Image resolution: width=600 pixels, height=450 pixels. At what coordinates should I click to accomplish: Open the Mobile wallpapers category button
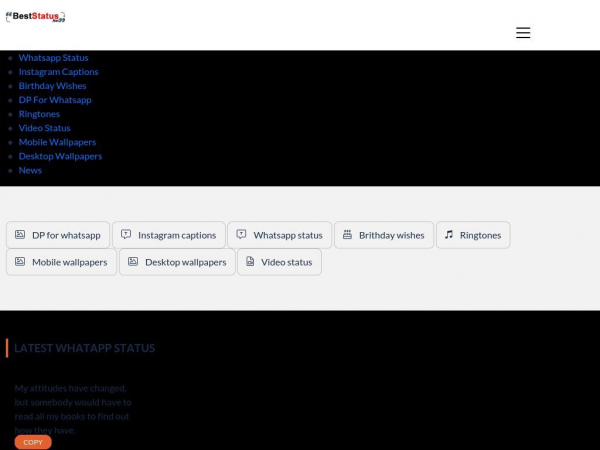(x=61, y=262)
